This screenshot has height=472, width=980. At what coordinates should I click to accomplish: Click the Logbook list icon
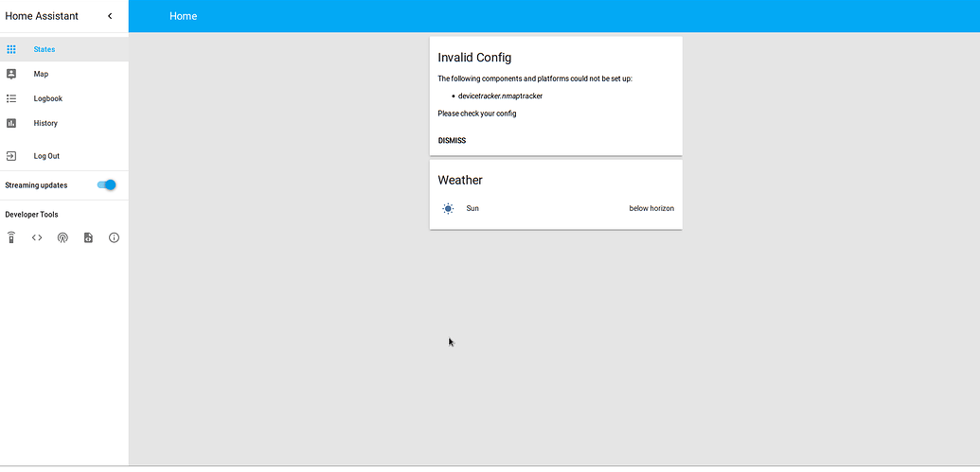(x=10, y=98)
